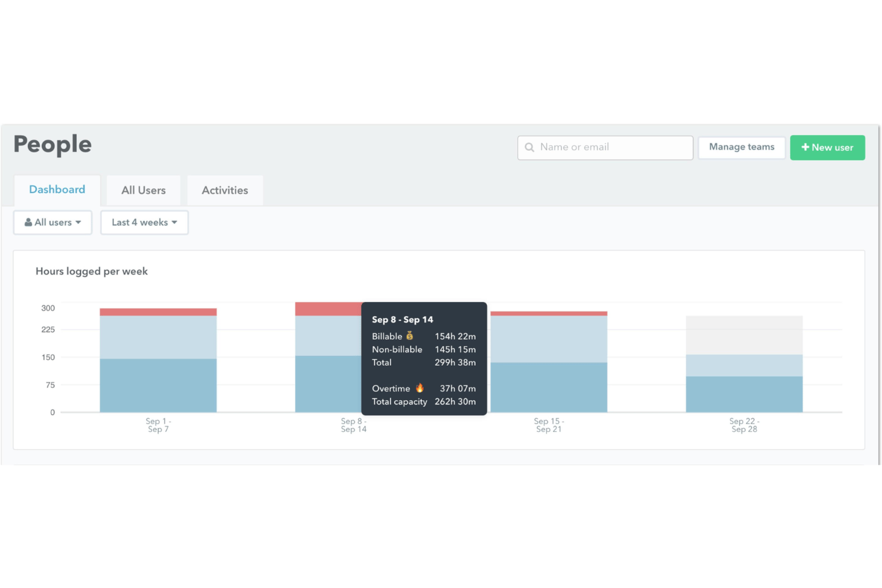Click the Sep 15 - Sep 21 overtime red segment
882x588 pixels.
[549, 313]
